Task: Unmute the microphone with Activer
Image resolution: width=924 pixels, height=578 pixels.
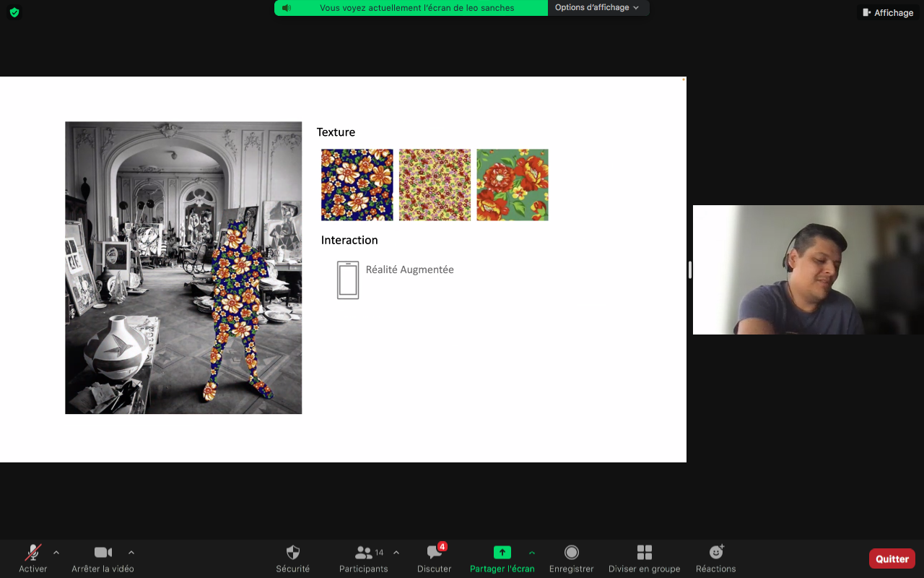Action: pyautogui.click(x=33, y=553)
